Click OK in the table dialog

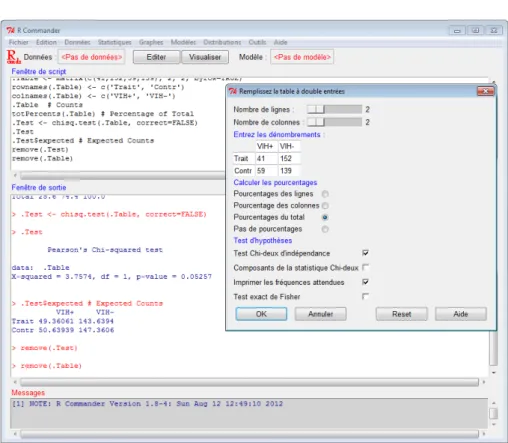(261, 314)
